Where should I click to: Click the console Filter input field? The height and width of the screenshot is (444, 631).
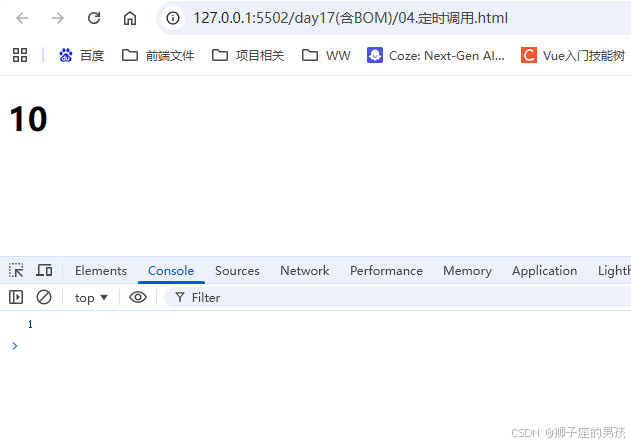pyautogui.click(x=398, y=297)
